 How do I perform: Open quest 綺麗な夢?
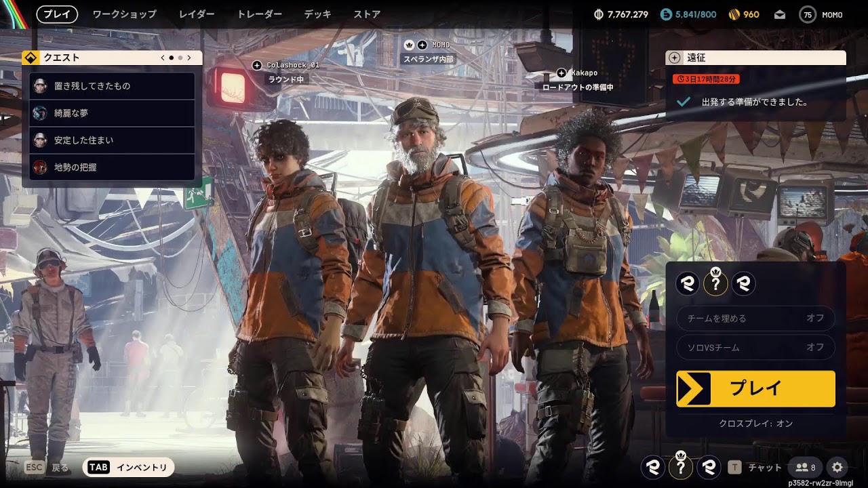click(x=113, y=113)
